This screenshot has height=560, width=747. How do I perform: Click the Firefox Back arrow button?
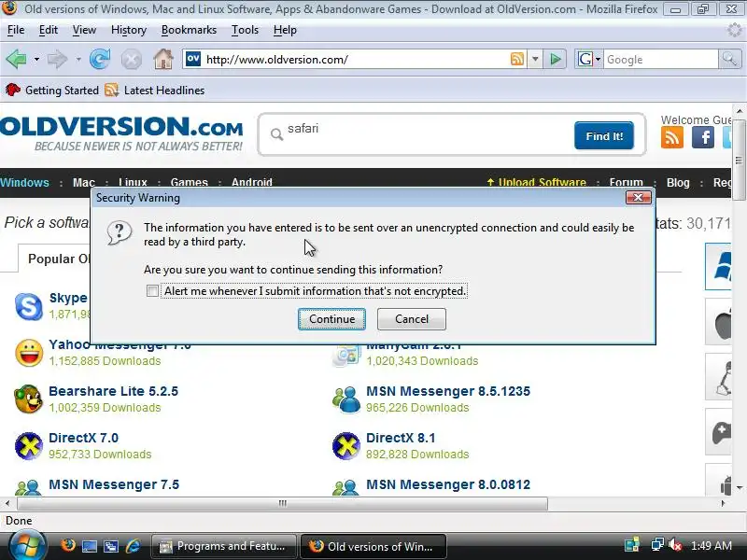(16, 60)
